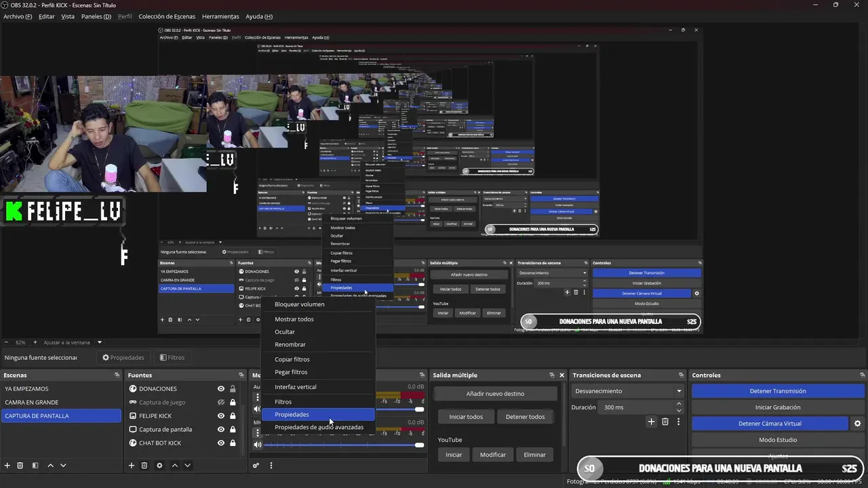
Task: Move source up in Fuentes toolbar
Action: (174, 466)
